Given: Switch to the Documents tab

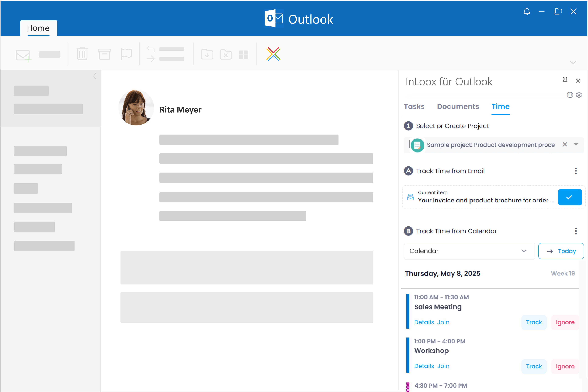Looking at the screenshot, I should pyautogui.click(x=458, y=107).
